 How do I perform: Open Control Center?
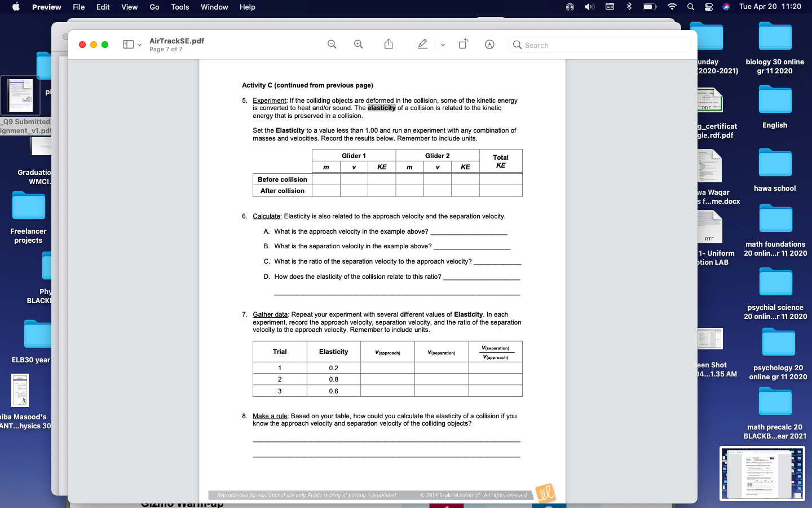coord(709,7)
